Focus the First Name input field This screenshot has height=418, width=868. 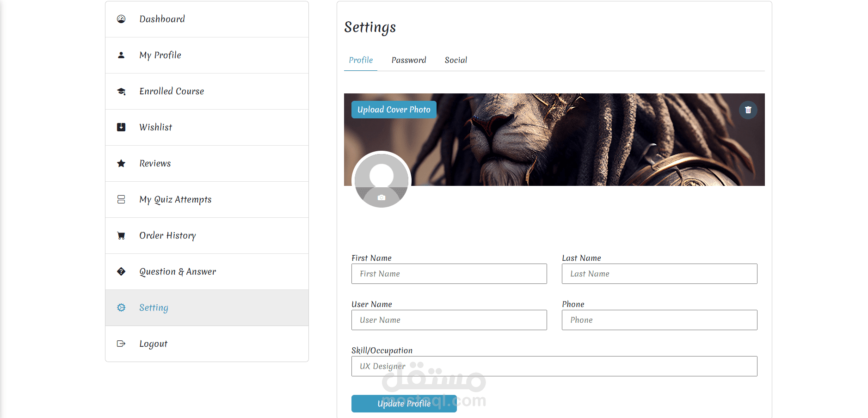point(449,274)
